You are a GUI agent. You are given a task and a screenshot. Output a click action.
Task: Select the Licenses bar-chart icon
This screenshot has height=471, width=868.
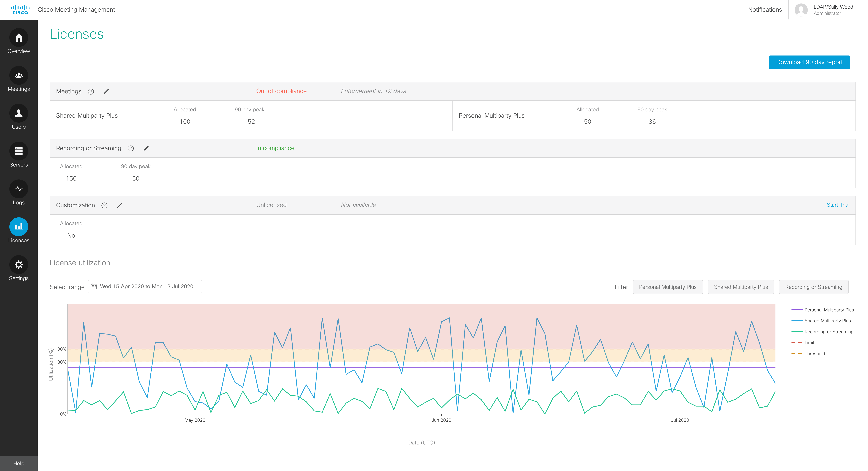click(x=19, y=227)
